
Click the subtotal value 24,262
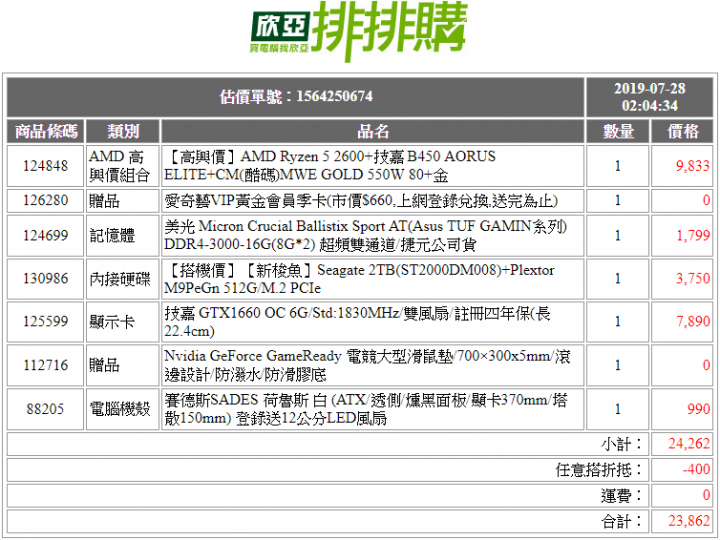(689, 444)
